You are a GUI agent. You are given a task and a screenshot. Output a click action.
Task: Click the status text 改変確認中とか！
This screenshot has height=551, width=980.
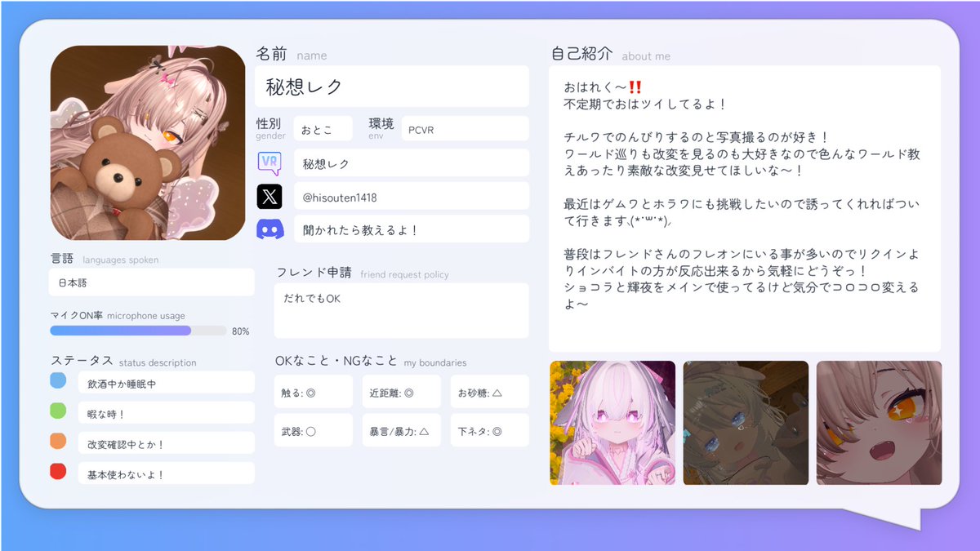click(x=126, y=444)
